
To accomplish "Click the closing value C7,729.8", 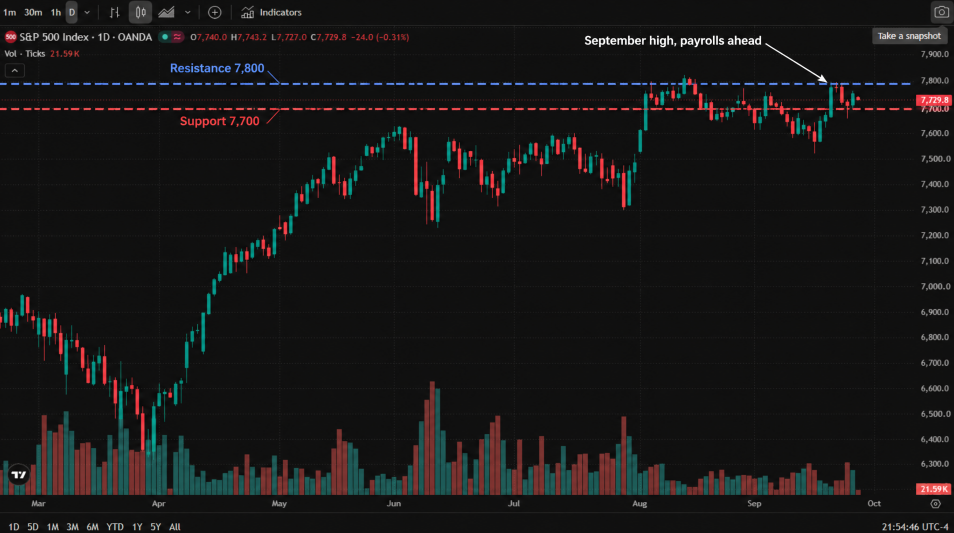I will [329, 37].
